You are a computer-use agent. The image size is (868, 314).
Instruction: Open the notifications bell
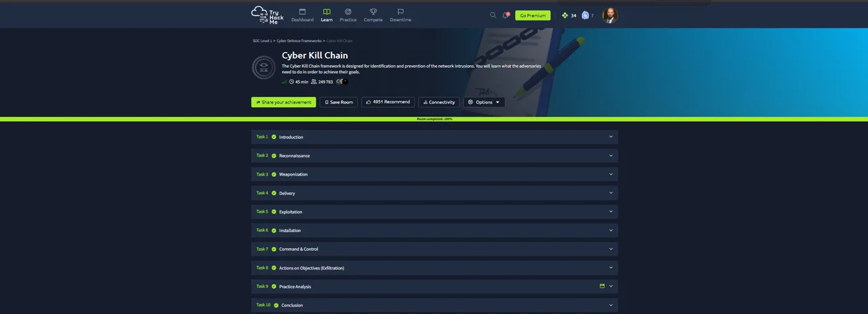(506, 15)
